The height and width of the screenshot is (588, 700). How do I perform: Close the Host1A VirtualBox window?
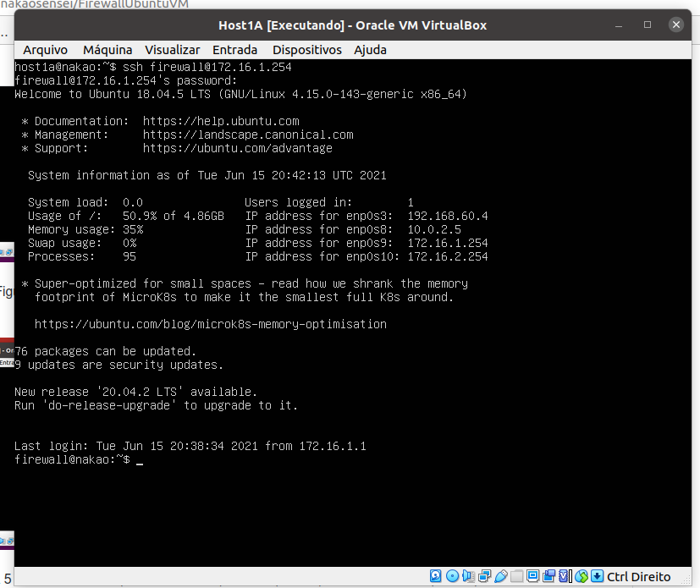coord(676,25)
